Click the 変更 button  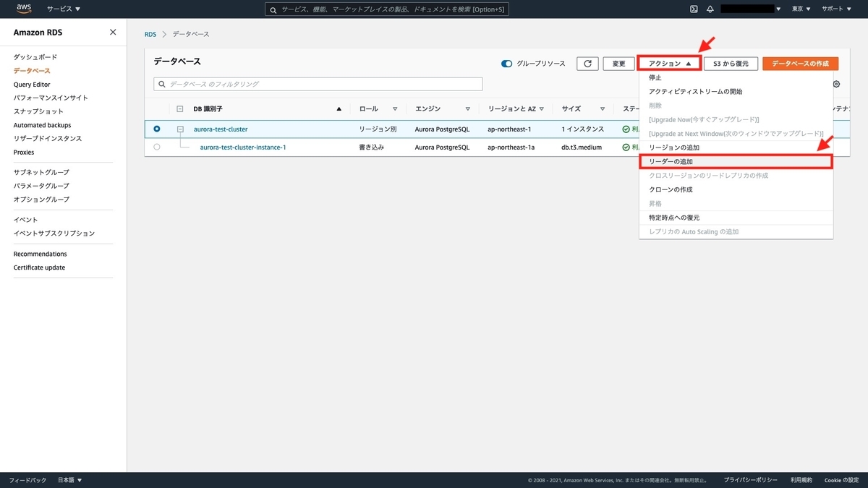tap(618, 64)
